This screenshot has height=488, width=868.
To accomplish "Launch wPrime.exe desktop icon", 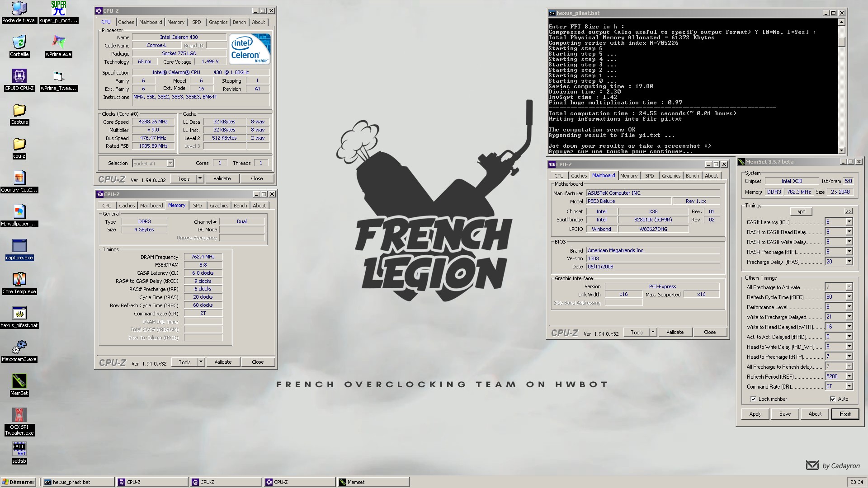I will coord(59,46).
